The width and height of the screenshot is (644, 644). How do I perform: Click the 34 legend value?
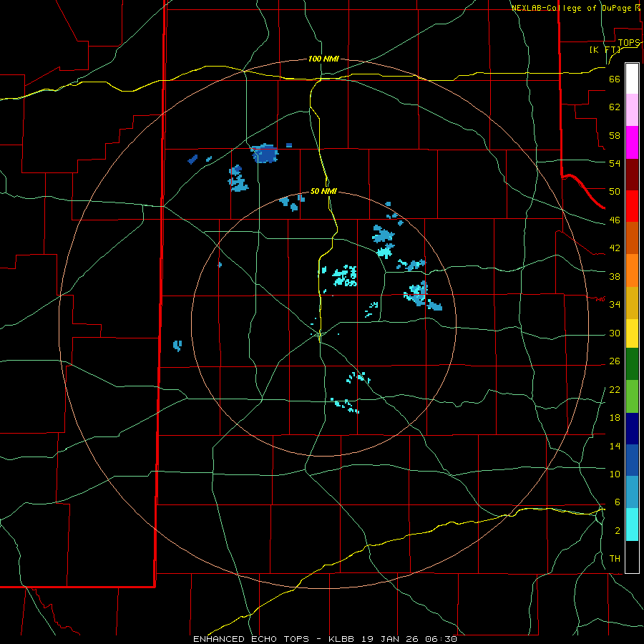(x=615, y=305)
